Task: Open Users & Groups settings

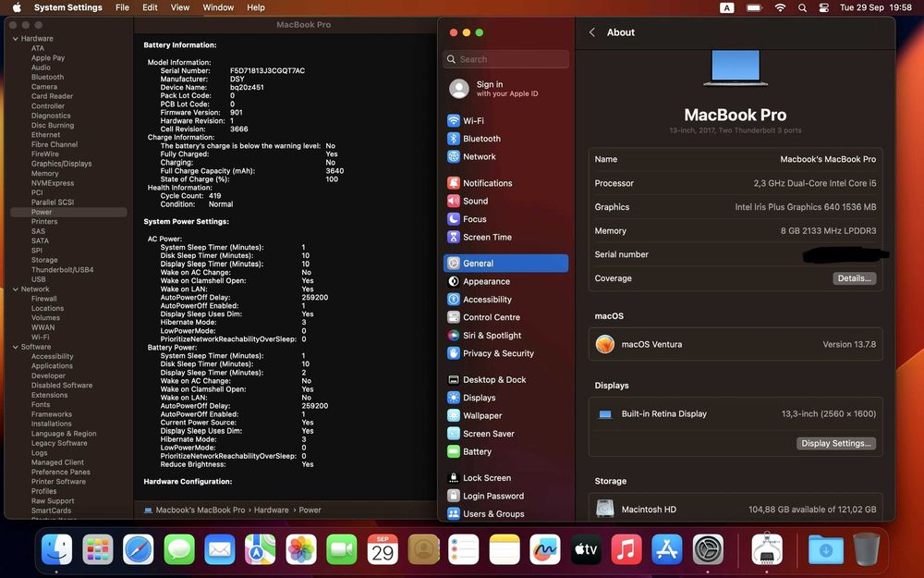Action: pyautogui.click(x=505, y=513)
